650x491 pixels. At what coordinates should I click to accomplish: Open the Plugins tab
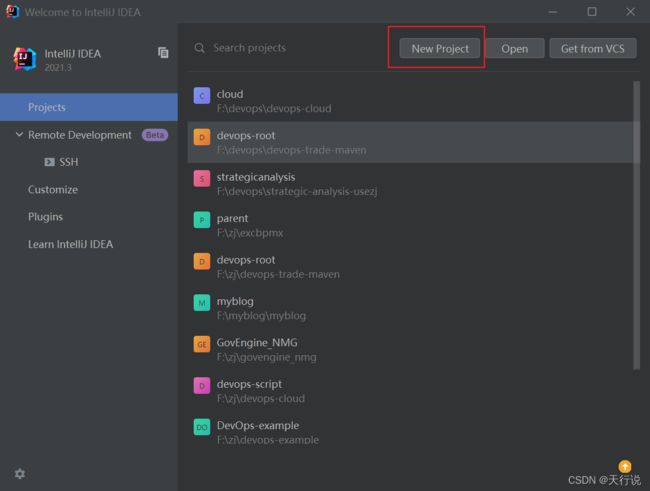45,217
